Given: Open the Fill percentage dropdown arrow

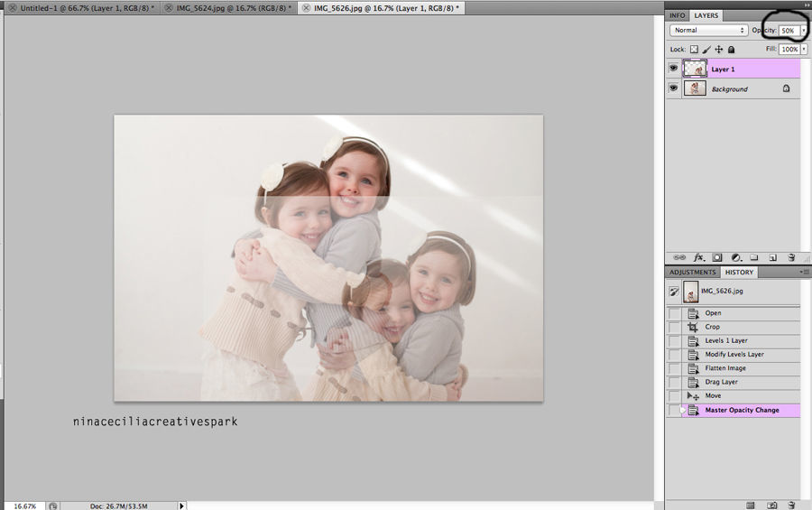Looking at the screenshot, I should tap(804, 50).
